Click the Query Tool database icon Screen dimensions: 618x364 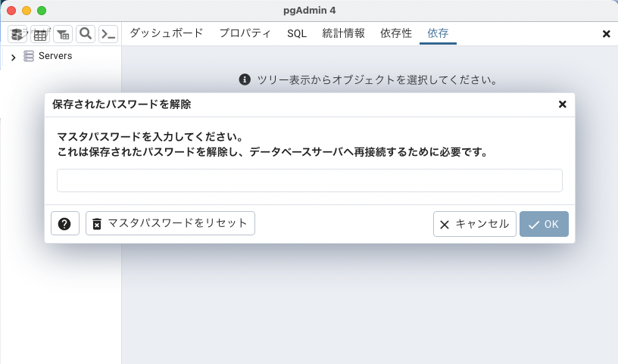point(17,34)
